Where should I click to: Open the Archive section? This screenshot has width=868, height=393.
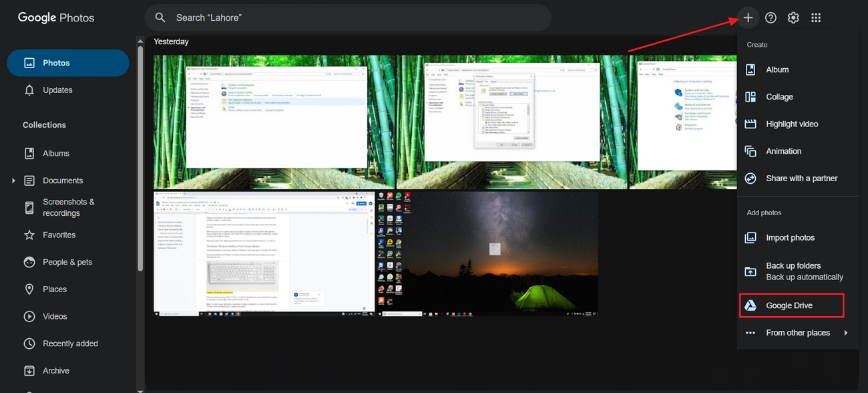click(57, 370)
